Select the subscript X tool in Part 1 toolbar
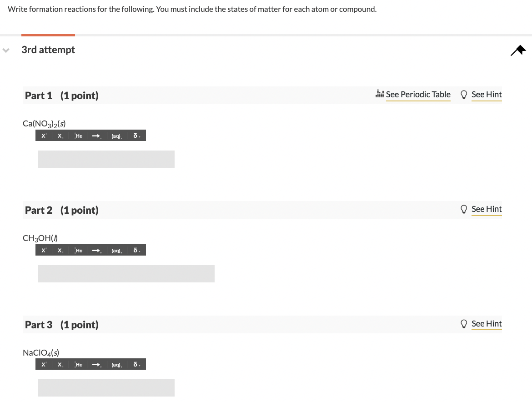Screen dimensions: 532x402 (x=60, y=135)
